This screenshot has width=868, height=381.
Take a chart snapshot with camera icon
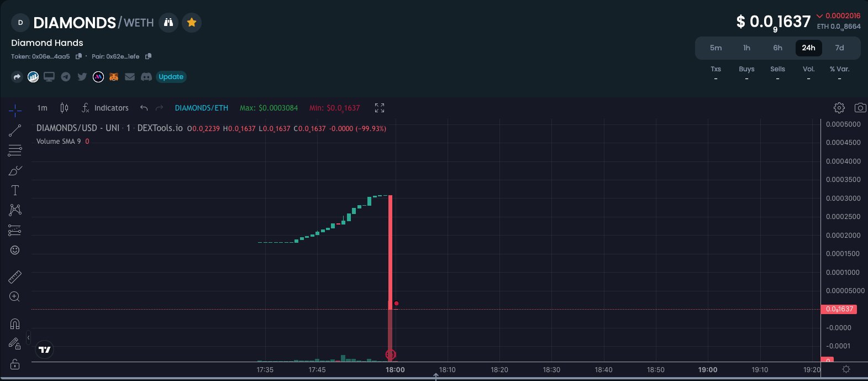coord(860,108)
